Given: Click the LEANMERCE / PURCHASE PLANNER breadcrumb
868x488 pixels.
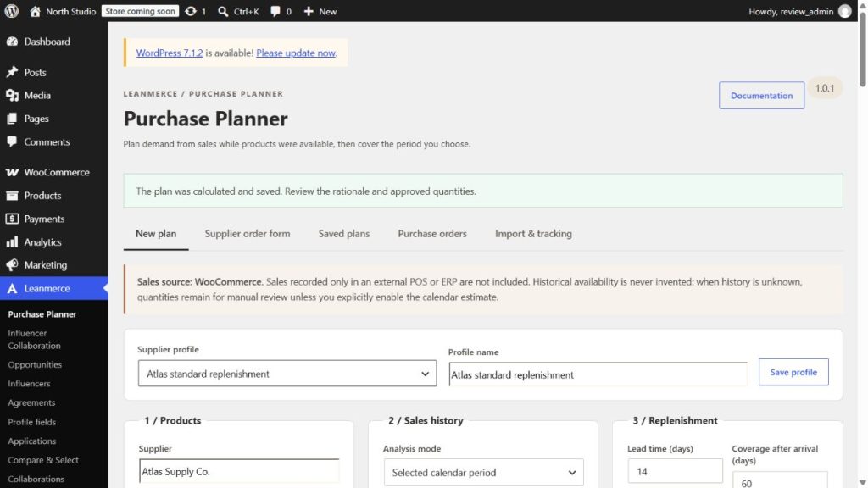Looking at the screenshot, I should 203,93.
